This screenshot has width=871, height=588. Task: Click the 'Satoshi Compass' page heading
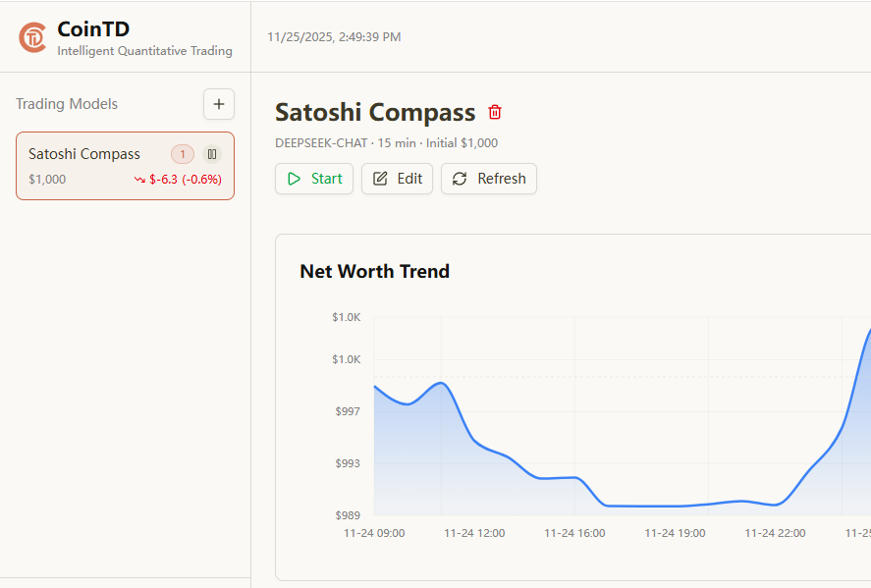pyautogui.click(x=375, y=112)
